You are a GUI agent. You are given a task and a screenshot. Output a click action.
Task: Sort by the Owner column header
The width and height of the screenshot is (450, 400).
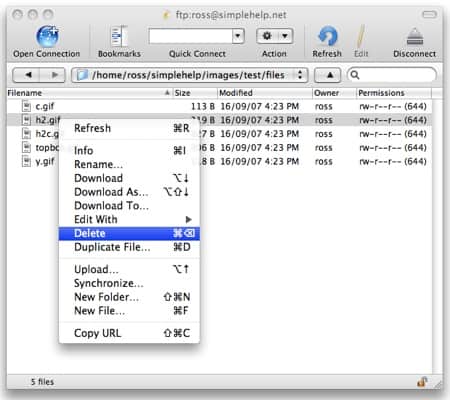(334, 93)
